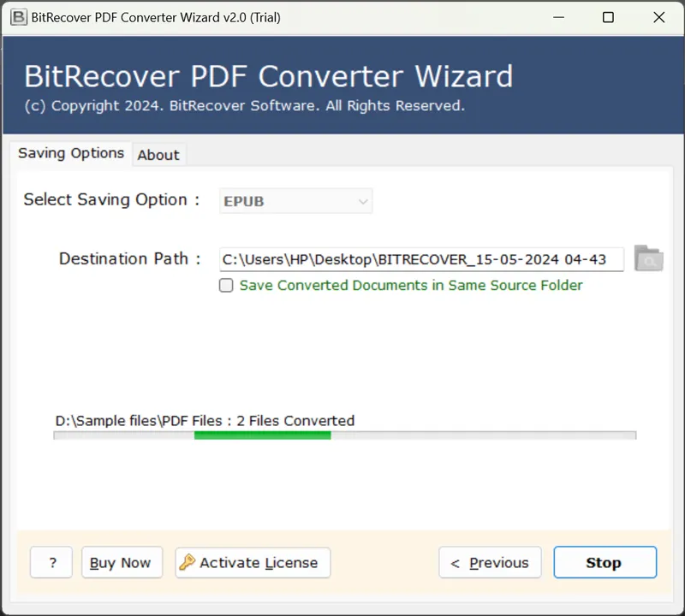Click inside the Destination Path text field
Image resolution: width=685 pixels, height=616 pixels.
click(x=421, y=259)
